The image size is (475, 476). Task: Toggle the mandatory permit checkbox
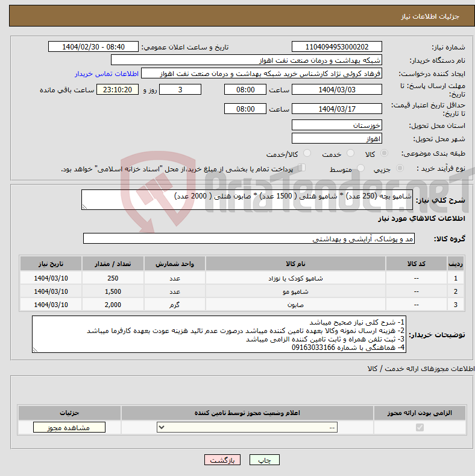click(420, 427)
